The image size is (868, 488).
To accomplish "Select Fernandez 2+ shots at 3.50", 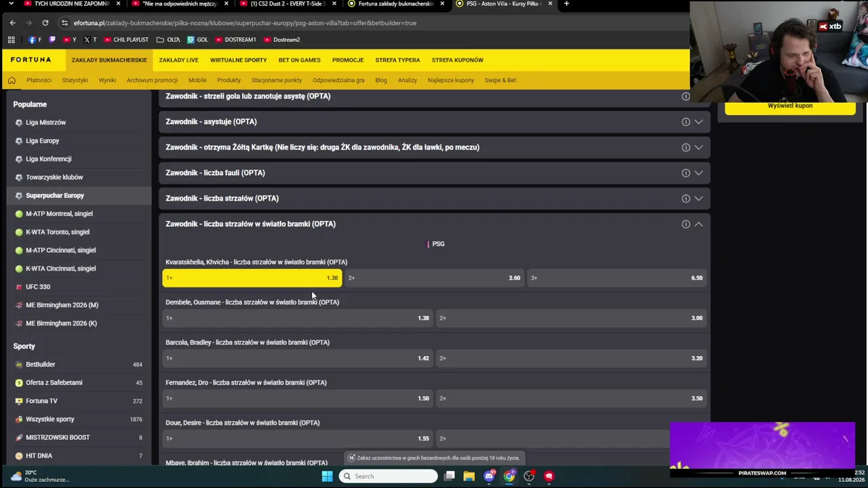I will click(571, 399).
